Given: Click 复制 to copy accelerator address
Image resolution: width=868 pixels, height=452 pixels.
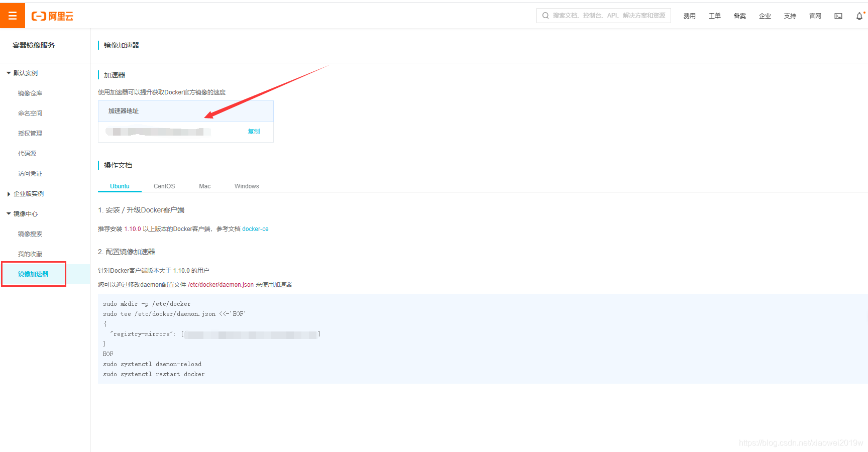Looking at the screenshot, I should click(x=254, y=132).
